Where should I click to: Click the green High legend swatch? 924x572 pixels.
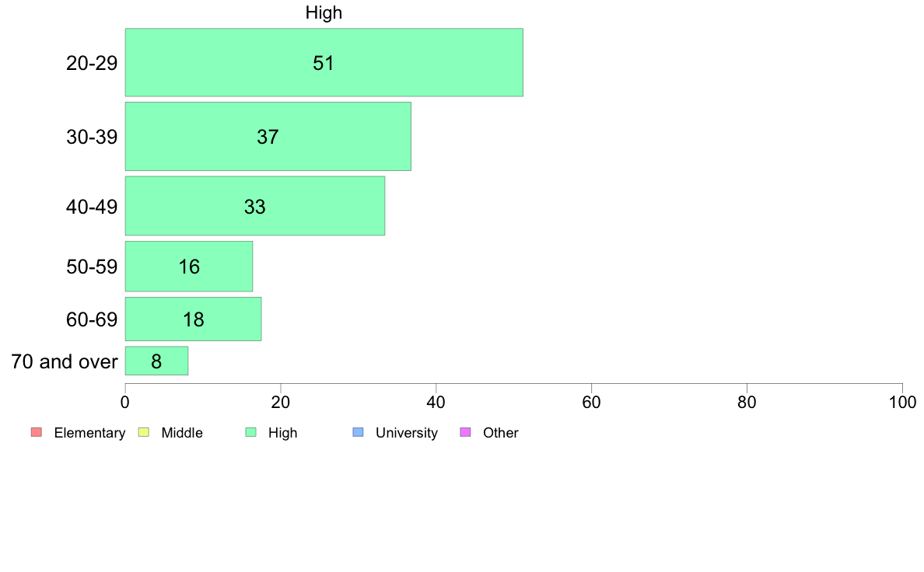(x=250, y=432)
